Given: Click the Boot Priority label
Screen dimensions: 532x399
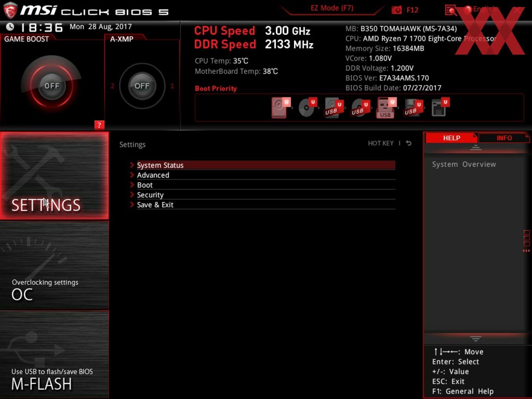Looking at the screenshot, I should click(x=216, y=88).
